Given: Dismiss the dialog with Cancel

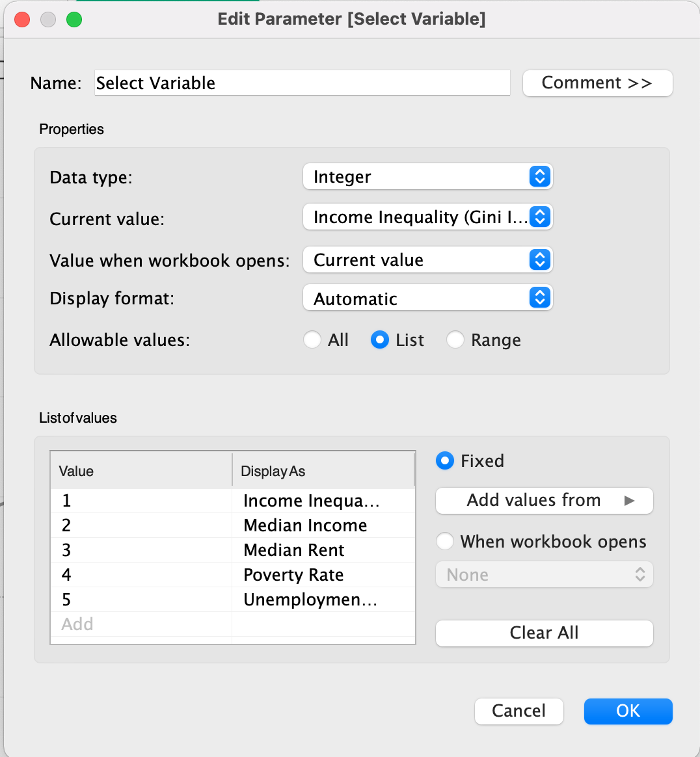Looking at the screenshot, I should pos(518,711).
